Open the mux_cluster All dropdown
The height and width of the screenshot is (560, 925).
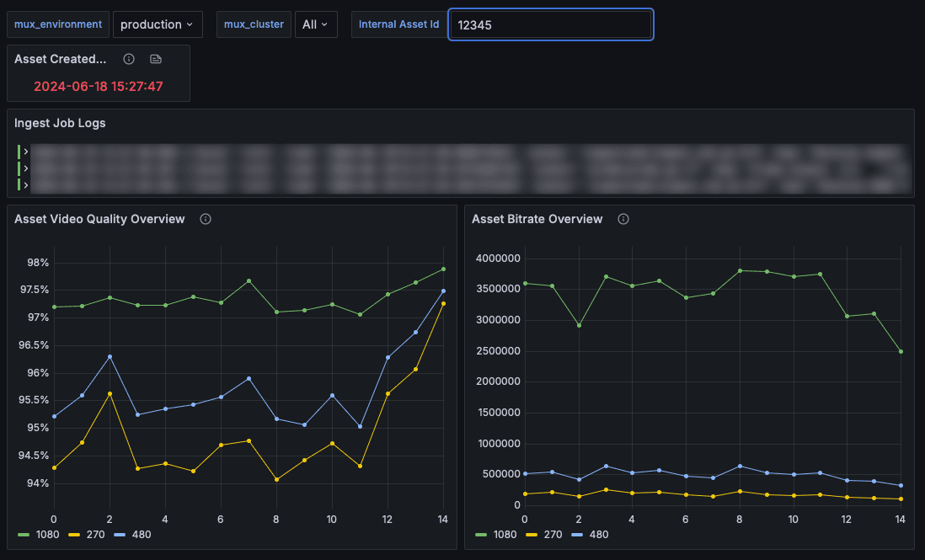[316, 24]
